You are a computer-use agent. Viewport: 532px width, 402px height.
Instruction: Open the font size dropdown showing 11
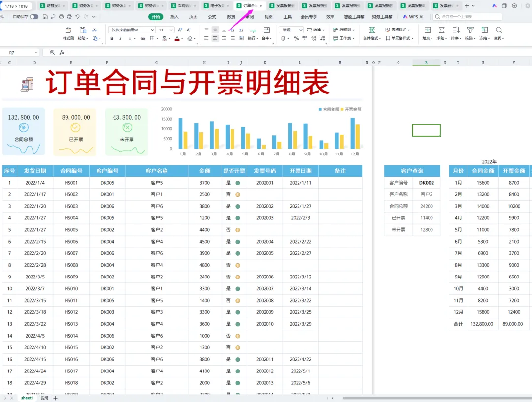point(166,30)
